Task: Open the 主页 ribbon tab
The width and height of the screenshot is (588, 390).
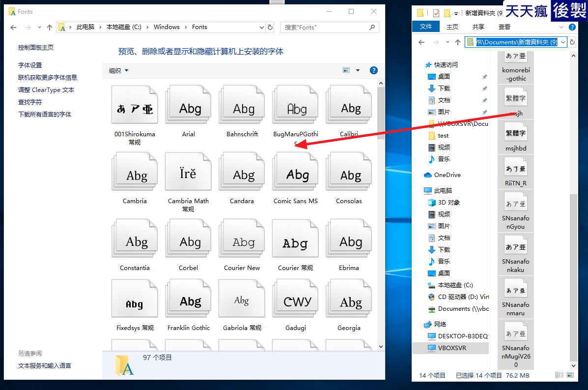Action: 452,27
